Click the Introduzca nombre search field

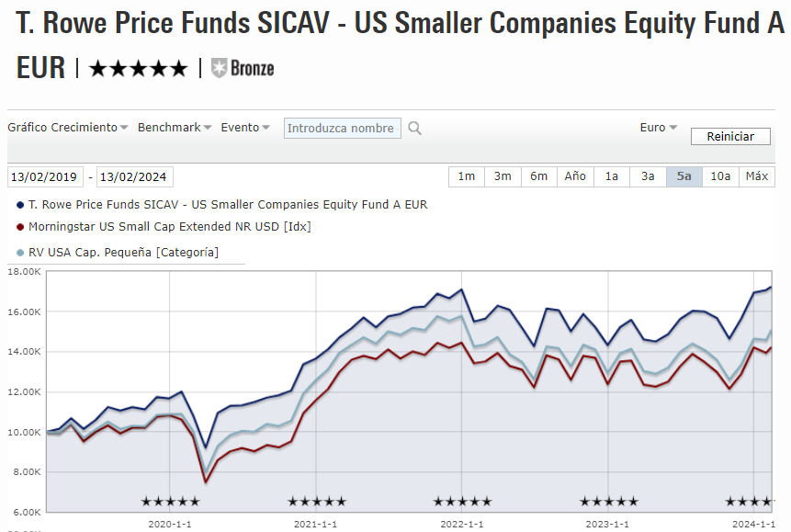tap(341, 129)
